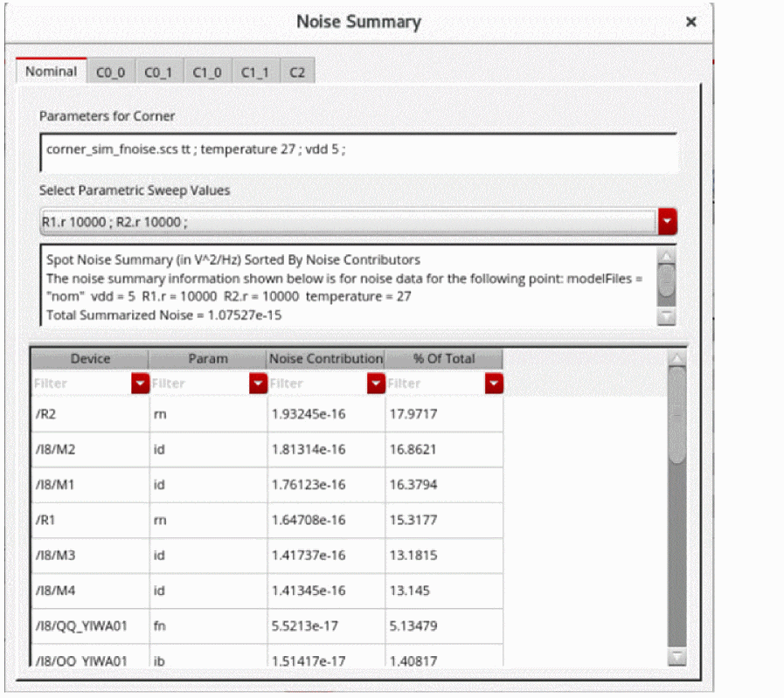The image size is (784, 698).
Task: Expand the Noise Contribution filter dropdown
Action: coord(376,384)
